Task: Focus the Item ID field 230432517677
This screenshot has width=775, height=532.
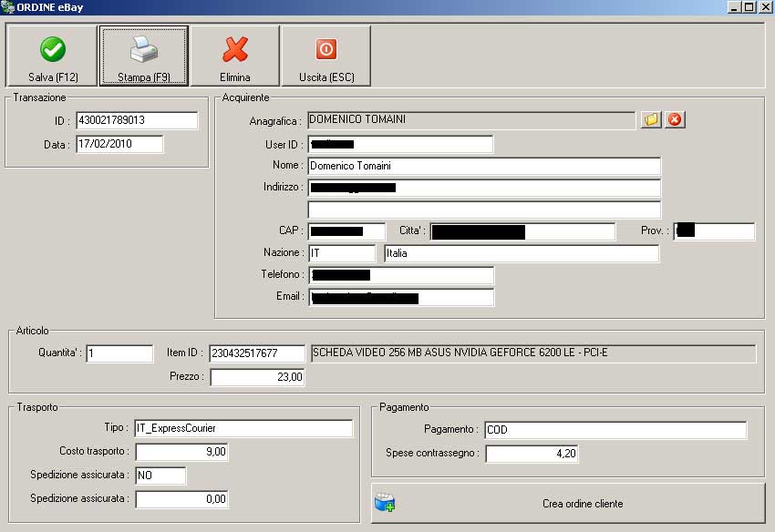Action: (x=257, y=353)
